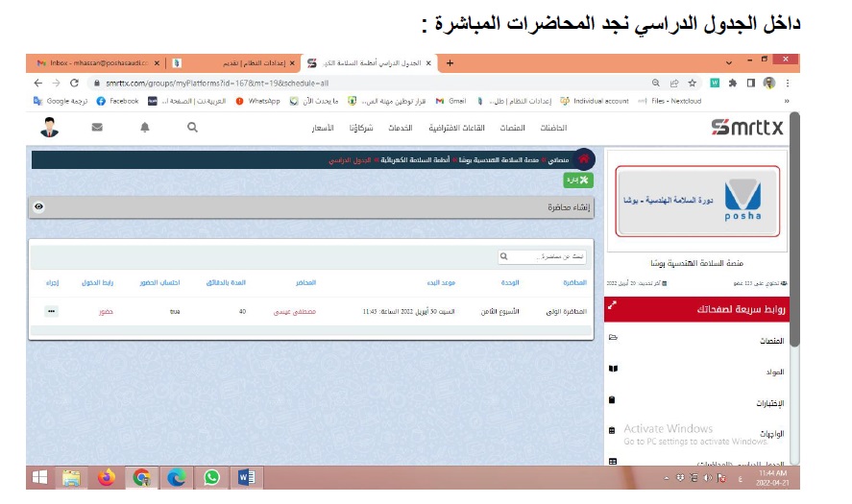The width and height of the screenshot is (852, 504).
Task: Open Edge from the taskbar
Action: point(176,477)
